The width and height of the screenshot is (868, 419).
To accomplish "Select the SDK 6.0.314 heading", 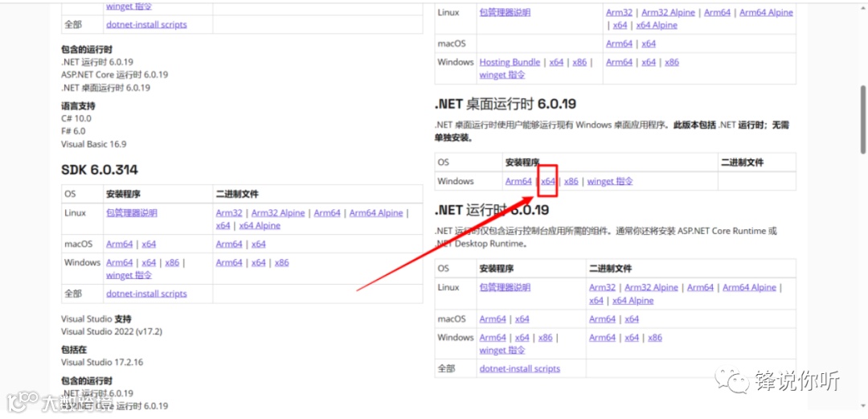I will click(x=100, y=170).
